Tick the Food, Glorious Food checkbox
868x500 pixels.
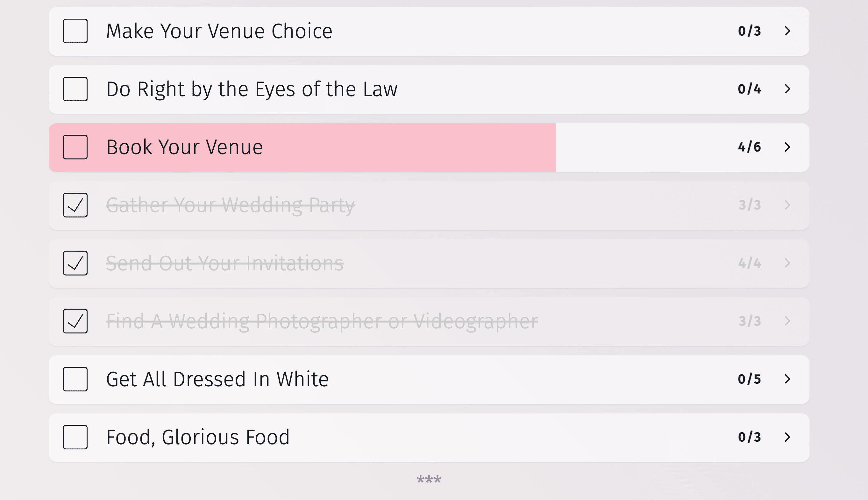pos(75,437)
